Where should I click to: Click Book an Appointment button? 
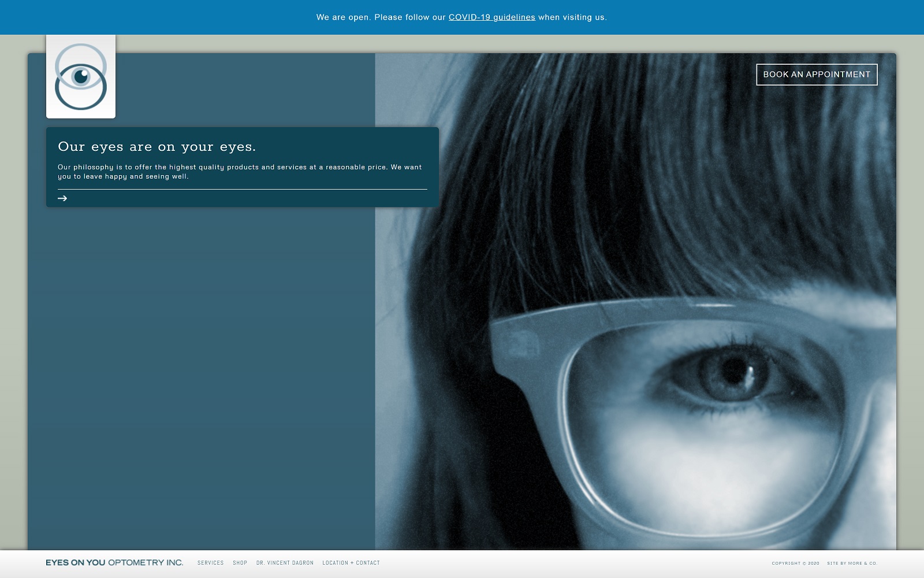point(817,75)
